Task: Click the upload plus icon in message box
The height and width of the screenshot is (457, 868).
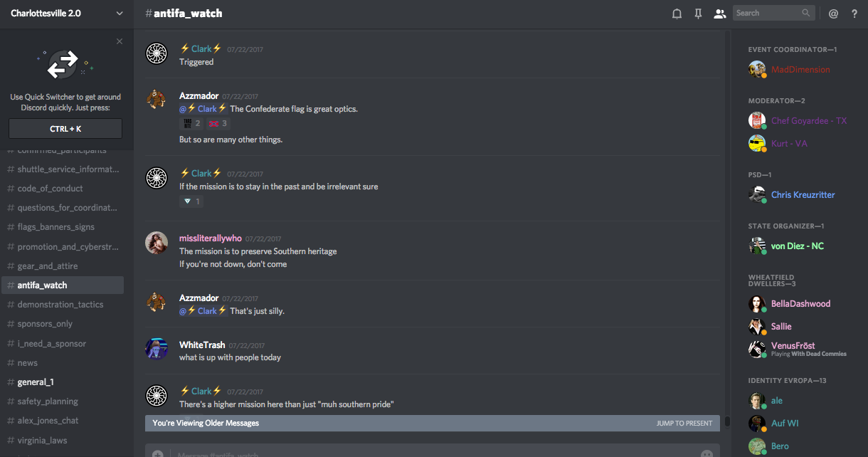Action: tap(157, 453)
